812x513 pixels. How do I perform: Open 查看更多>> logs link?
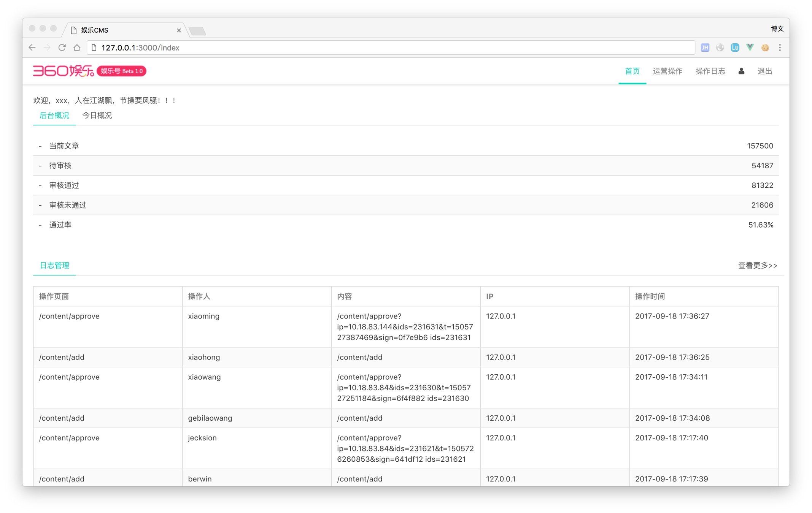[757, 266]
